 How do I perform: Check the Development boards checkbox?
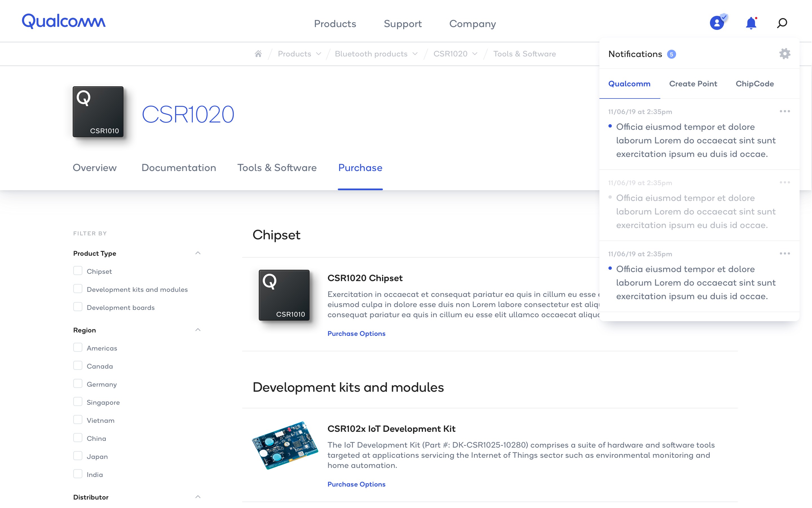pos(78,307)
